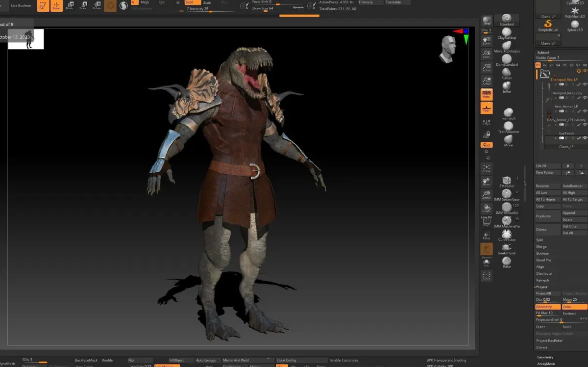588x367 pixels.
Task: Click the BPR render icon
Action: [487, 21]
